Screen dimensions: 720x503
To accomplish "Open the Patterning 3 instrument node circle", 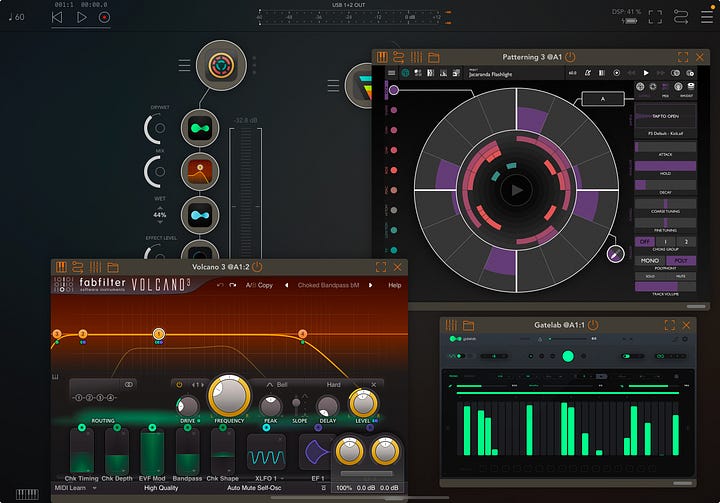I will (x=221, y=65).
